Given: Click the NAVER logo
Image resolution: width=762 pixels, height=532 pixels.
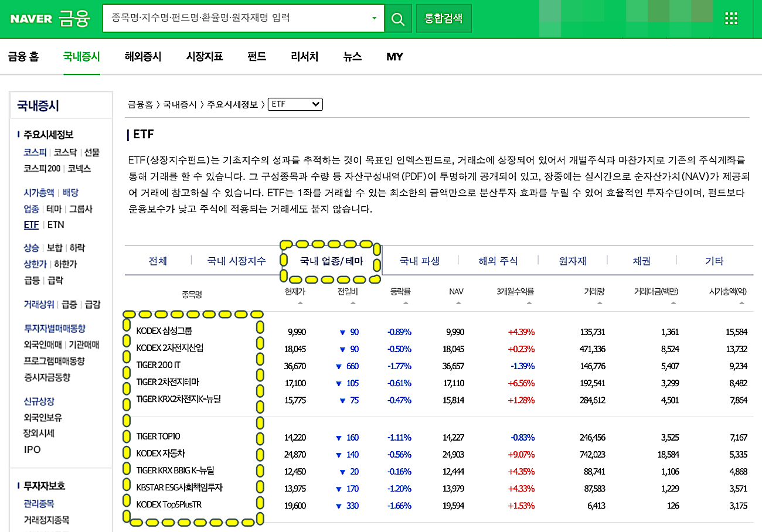Looking at the screenshot, I should click(31, 19).
